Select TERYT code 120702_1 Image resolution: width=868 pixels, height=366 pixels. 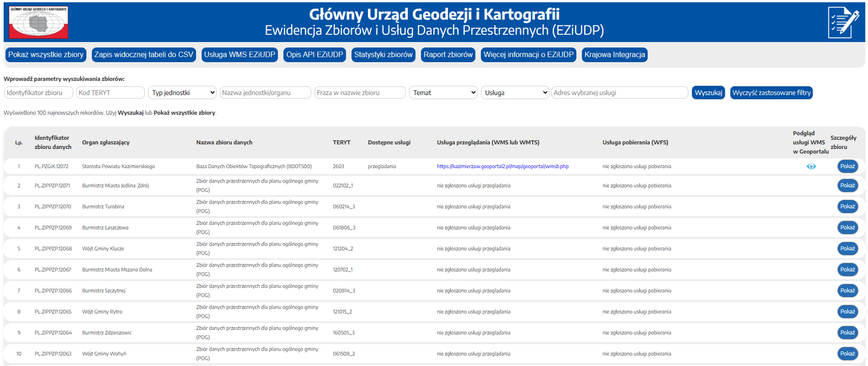(343, 269)
